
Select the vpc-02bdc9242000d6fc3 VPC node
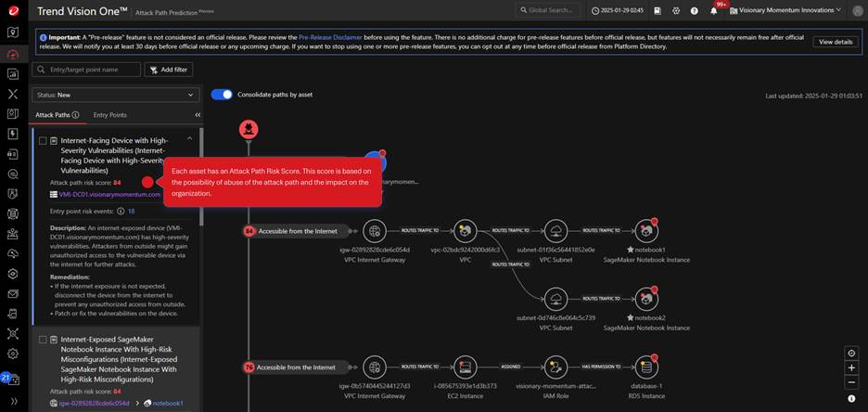465,230
